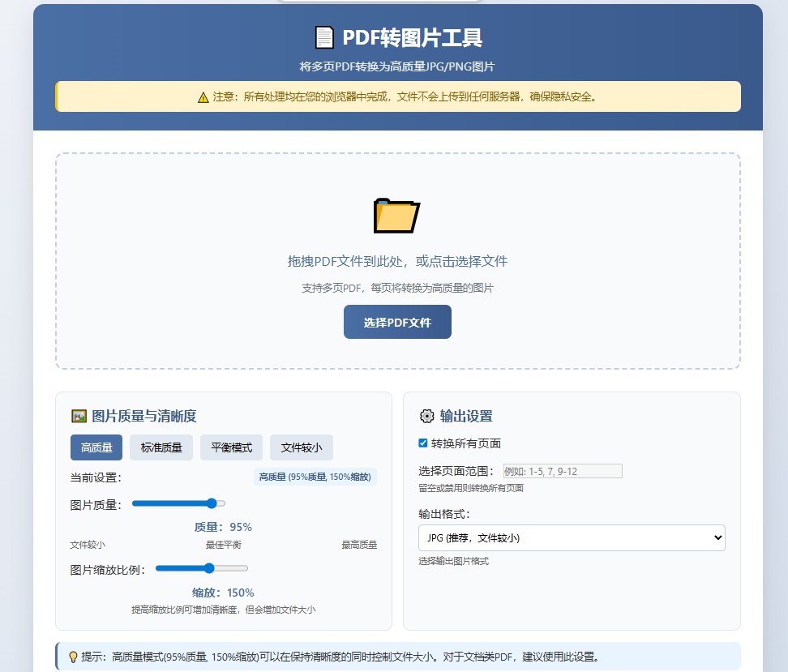The image size is (788, 672).
Task: Click the lightbulb icon beside 提示
Action: [x=72, y=657]
